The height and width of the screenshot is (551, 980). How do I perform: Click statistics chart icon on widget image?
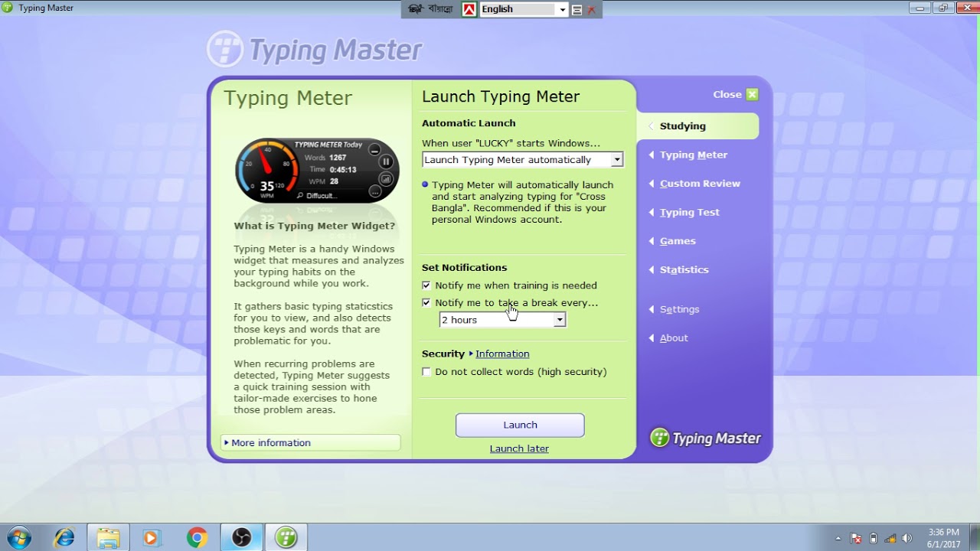tap(386, 179)
